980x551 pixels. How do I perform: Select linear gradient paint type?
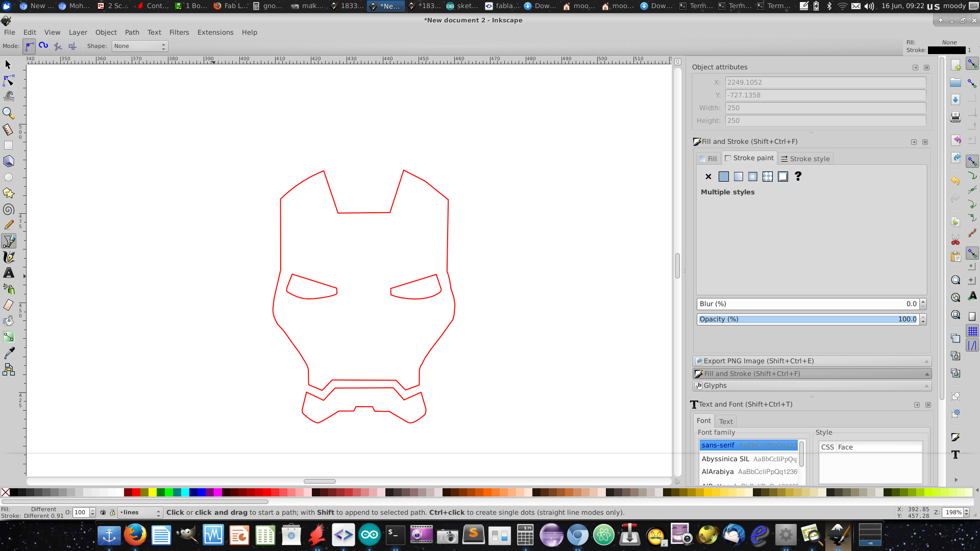point(738,177)
